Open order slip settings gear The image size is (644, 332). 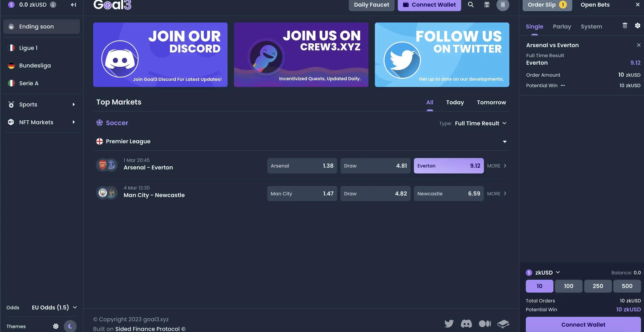point(638,25)
